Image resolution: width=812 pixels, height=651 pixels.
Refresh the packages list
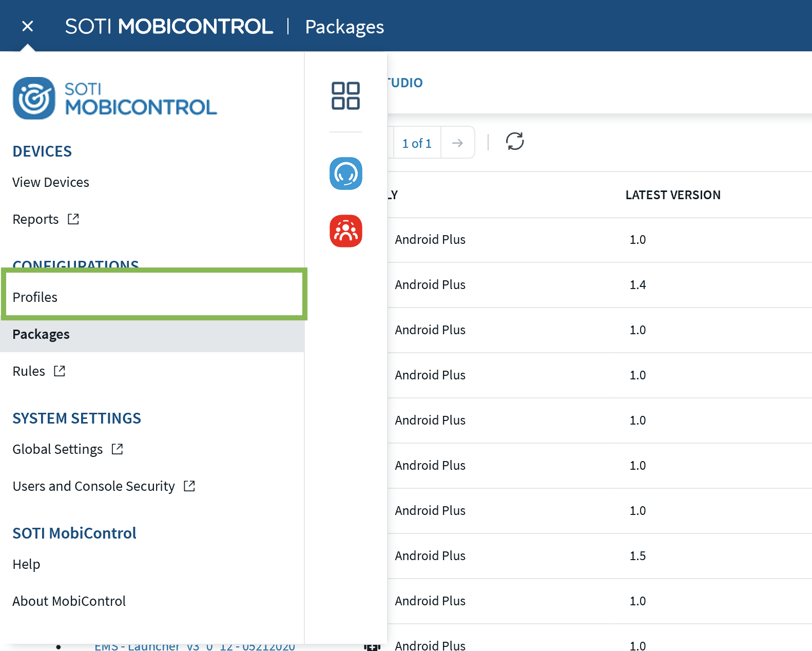click(x=515, y=141)
